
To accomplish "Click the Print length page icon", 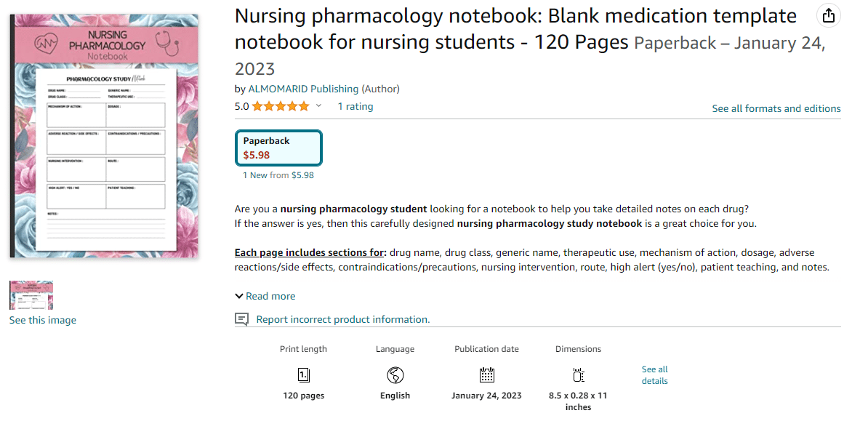I will point(303,375).
